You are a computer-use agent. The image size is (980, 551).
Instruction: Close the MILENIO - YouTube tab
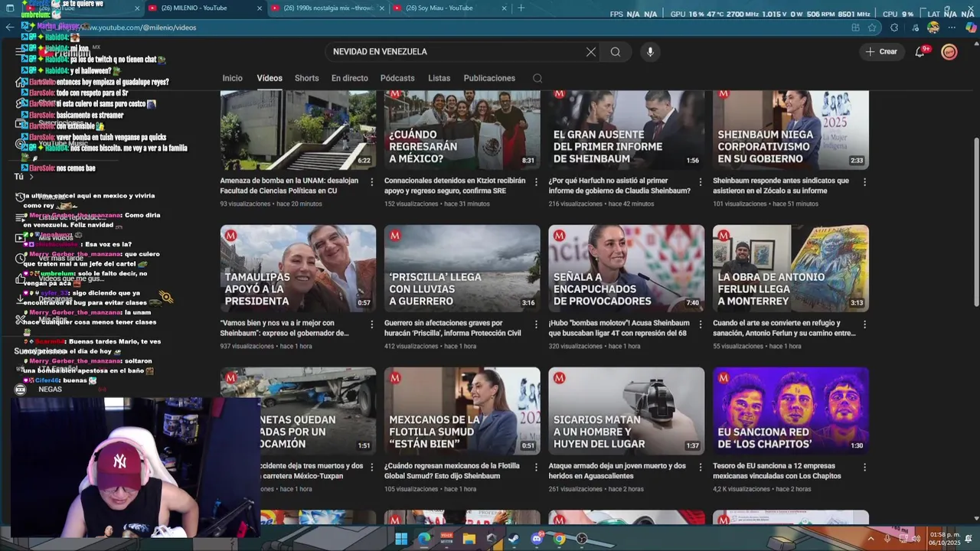(x=260, y=8)
